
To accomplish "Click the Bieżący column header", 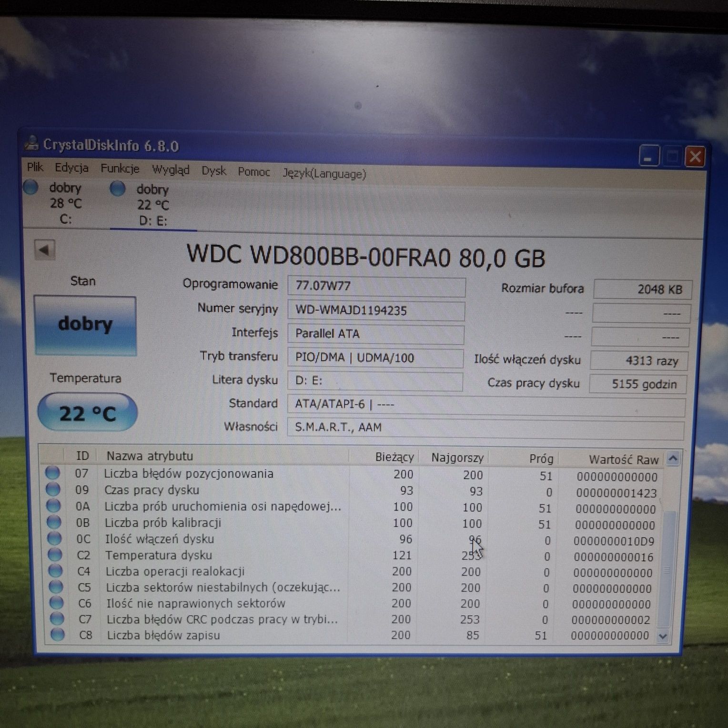I will [384, 457].
